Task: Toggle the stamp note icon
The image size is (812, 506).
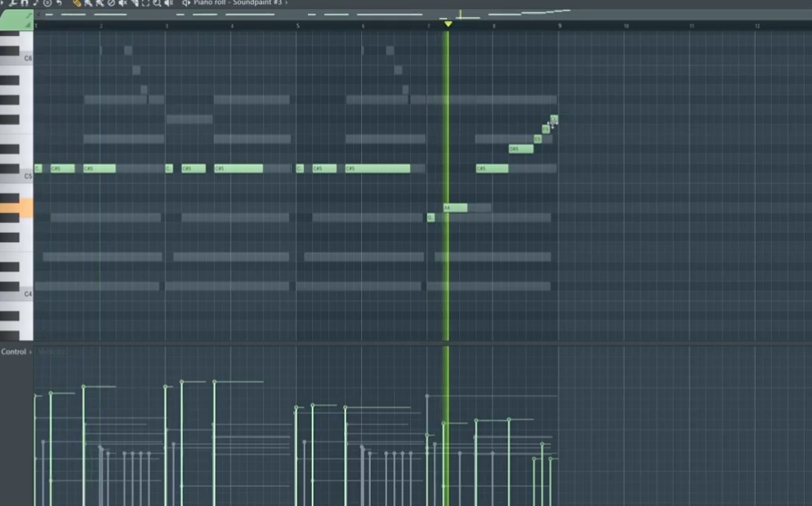Action: tap(36, 2)
